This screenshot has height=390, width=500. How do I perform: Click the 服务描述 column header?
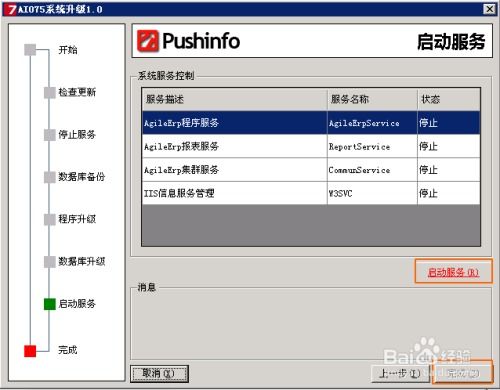(235, 99)
